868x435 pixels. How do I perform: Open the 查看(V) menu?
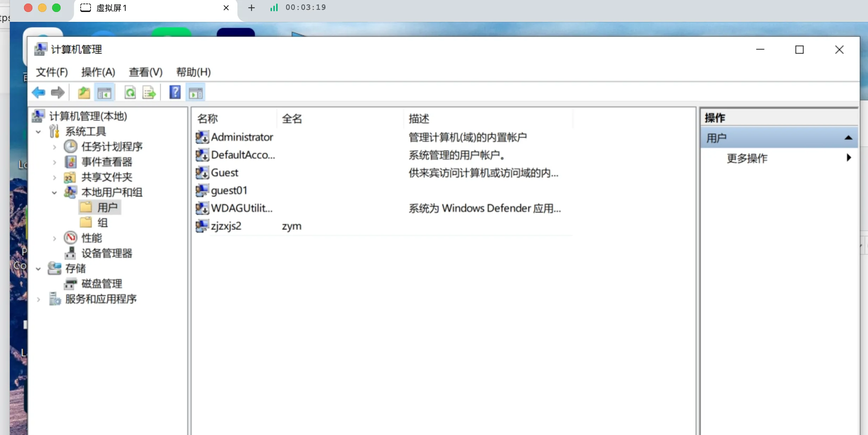coord(145,72)
